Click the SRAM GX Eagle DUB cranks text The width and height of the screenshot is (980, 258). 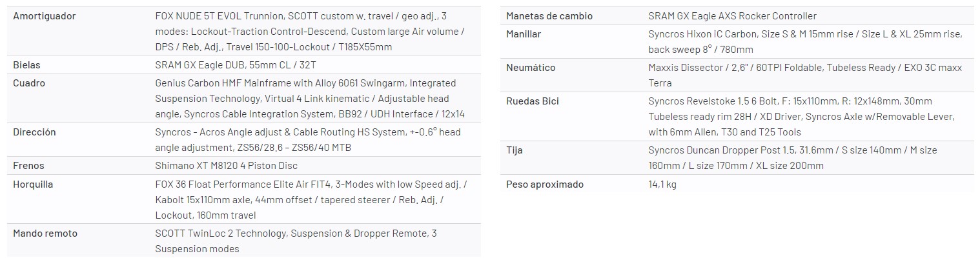pos(236,65)
